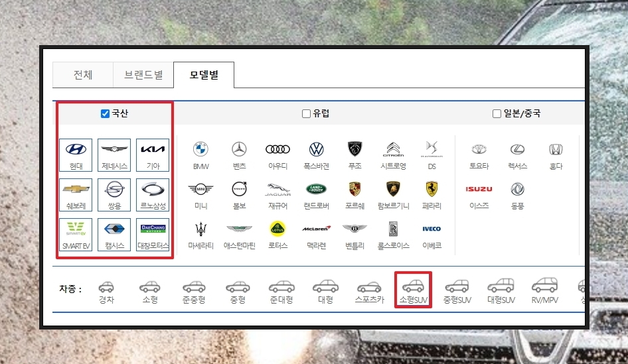The width and height of the screenshot is (628, 364).
Task: Filter by 준중형 vehicle type
Action: [x=194, y=291]
